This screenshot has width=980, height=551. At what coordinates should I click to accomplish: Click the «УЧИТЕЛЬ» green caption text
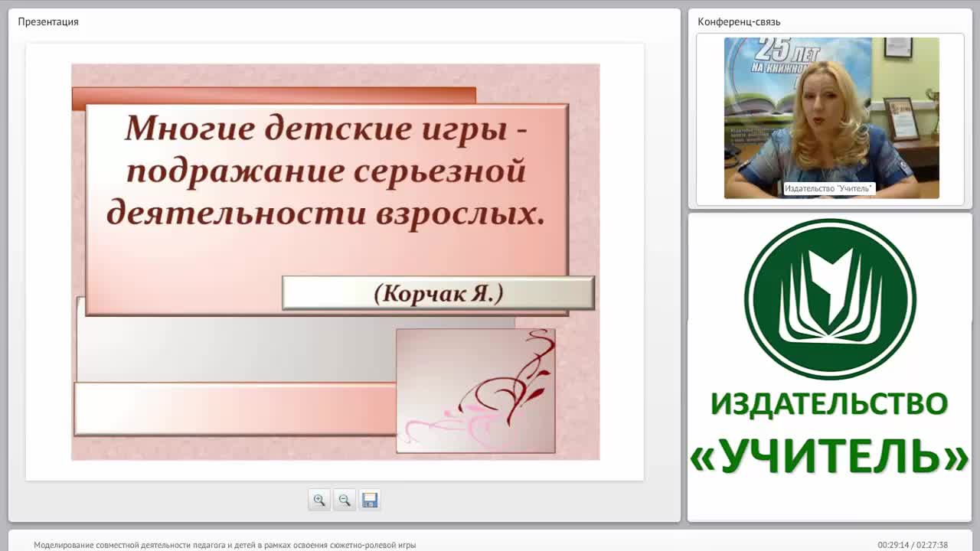point(830,456)
